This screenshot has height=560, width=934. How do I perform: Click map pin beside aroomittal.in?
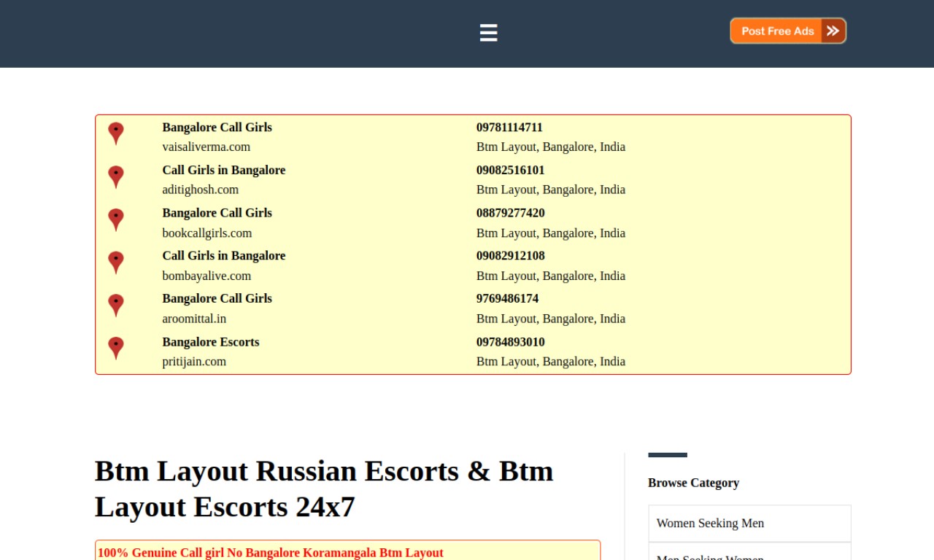click(115, 306)
